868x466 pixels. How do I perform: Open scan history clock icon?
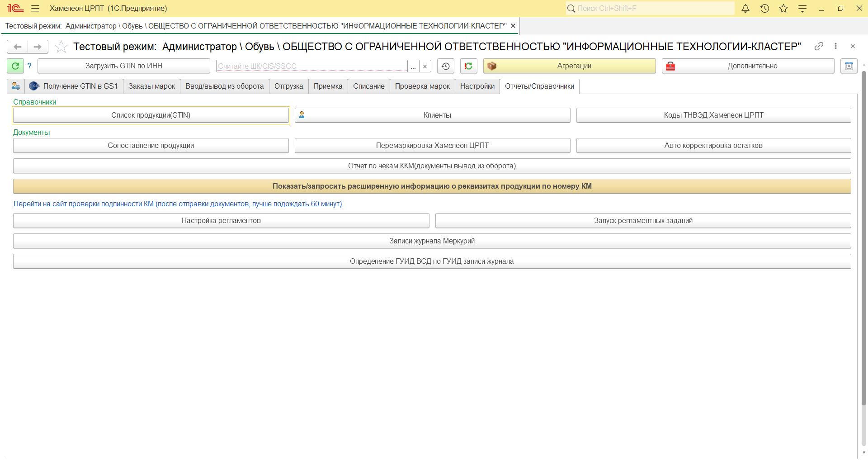(x=446, y=66)
